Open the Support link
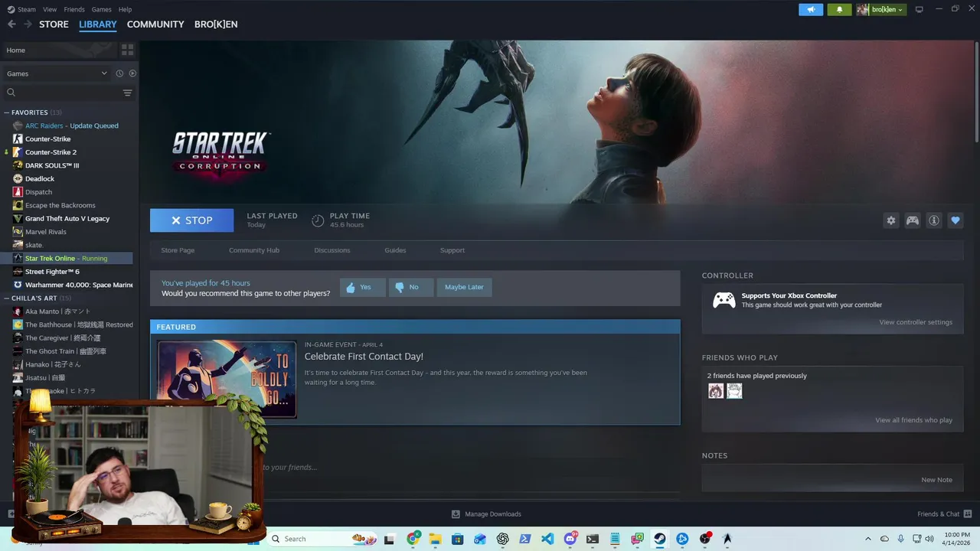Image resolution: width=980 pixels, height=551 pixels. pyautogui.click(x=452, y=250)
